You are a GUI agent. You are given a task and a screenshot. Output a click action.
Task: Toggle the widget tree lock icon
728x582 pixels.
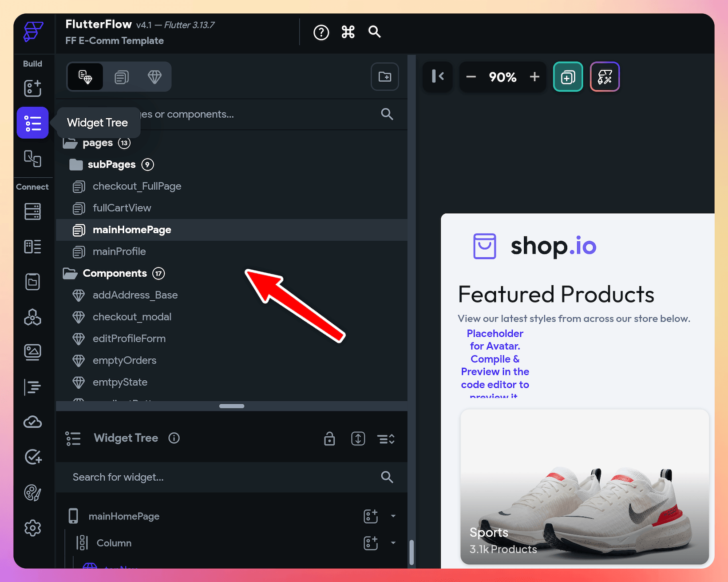[x=329, y=438]
